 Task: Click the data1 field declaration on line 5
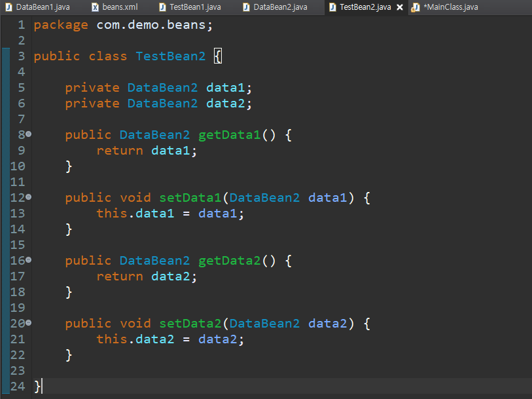click(226, 88)
